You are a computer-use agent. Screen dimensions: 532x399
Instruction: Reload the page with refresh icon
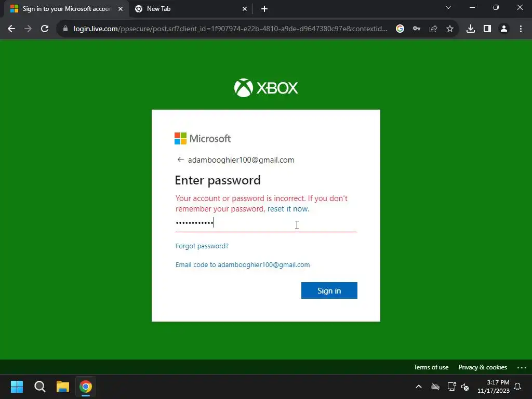[x=45, y=29]
